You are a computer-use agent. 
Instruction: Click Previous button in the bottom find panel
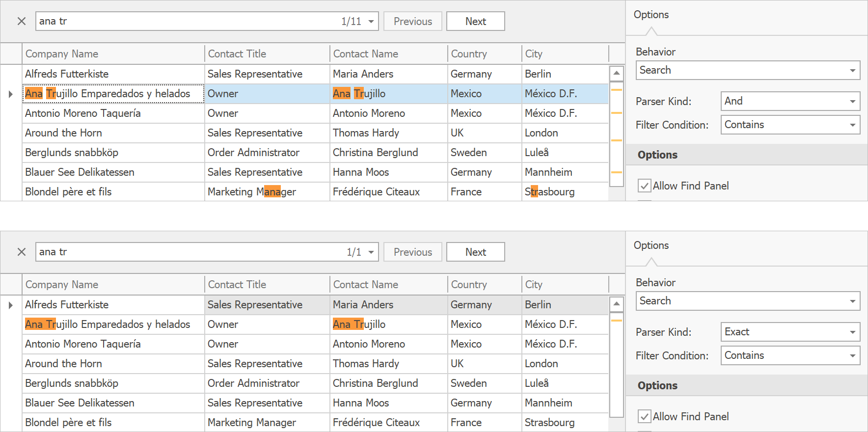coord(413,252)
